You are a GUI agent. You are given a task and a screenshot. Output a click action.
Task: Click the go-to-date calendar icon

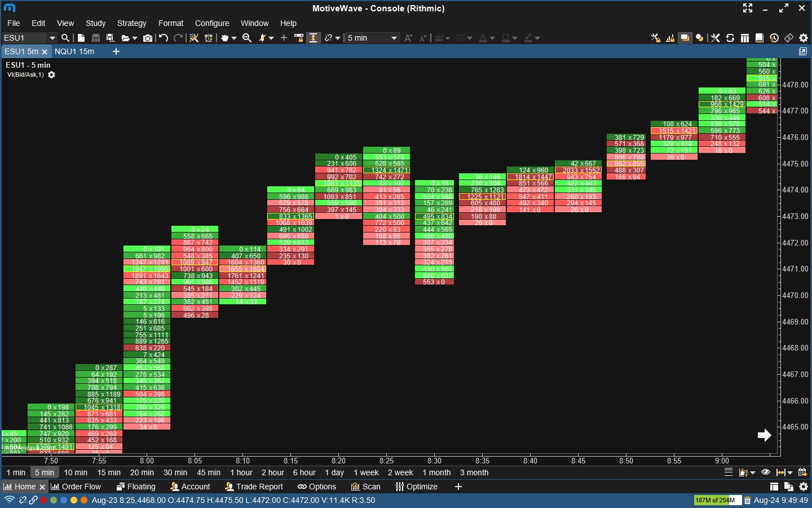803,472
